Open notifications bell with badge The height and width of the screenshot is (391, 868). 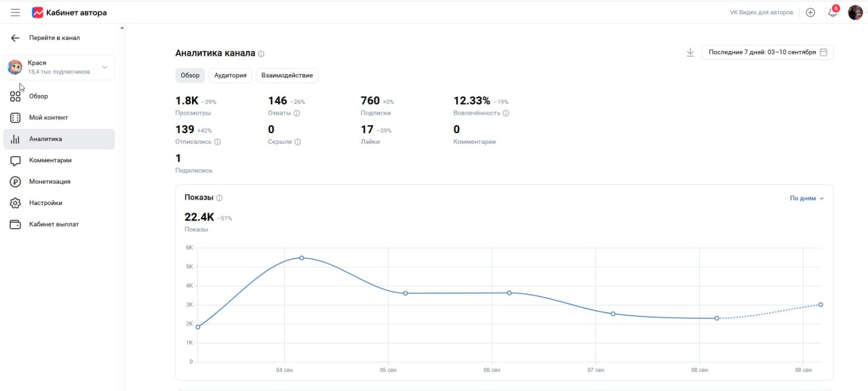[833, 12]
